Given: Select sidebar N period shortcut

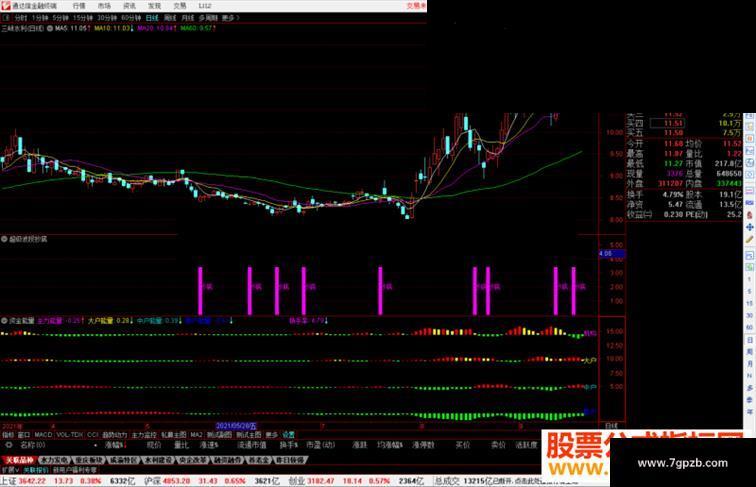Looking at the screenshot, I should tap(749, 376).
